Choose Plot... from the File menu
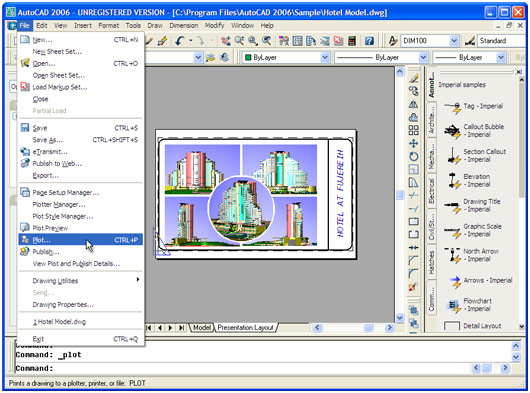 (x=80, y=240)
